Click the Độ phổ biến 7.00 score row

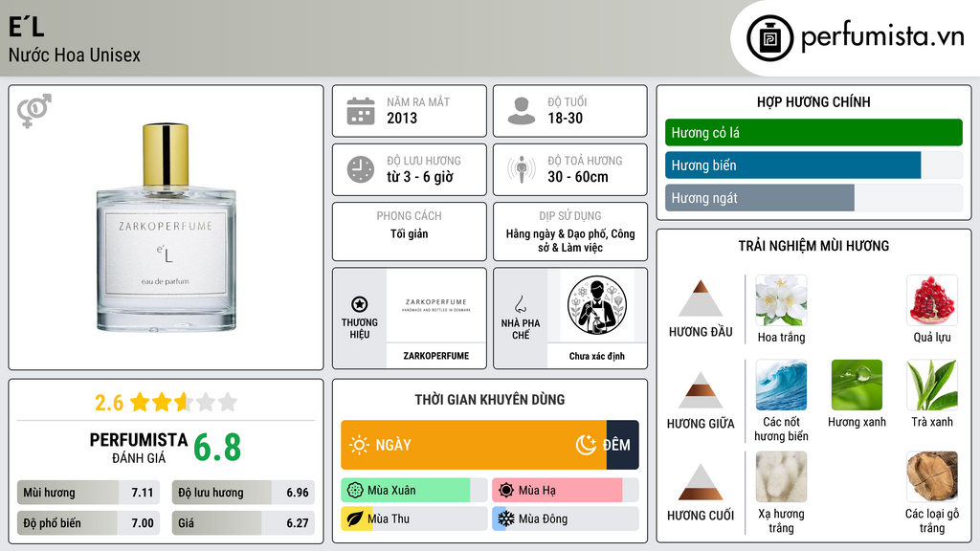click(88, 523)
